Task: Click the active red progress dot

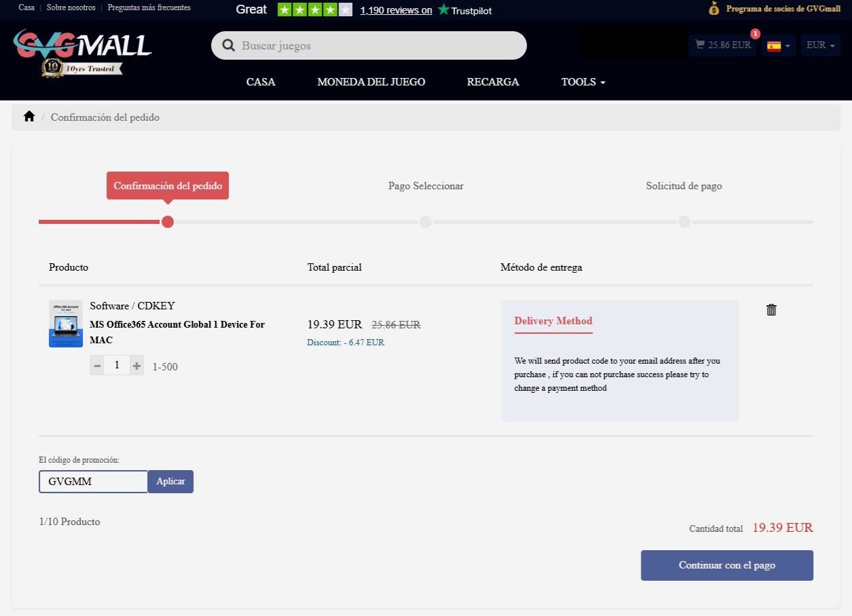Action: [x=168, y=222]
